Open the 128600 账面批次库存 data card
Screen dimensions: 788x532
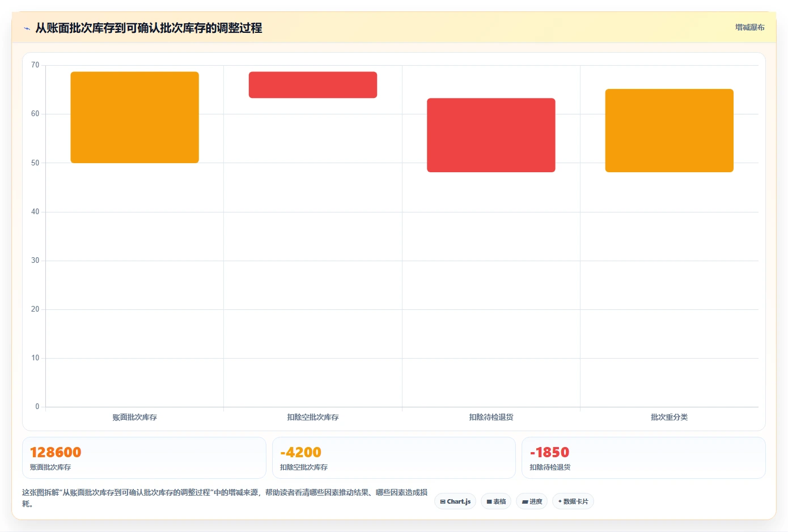coord(144,458)
